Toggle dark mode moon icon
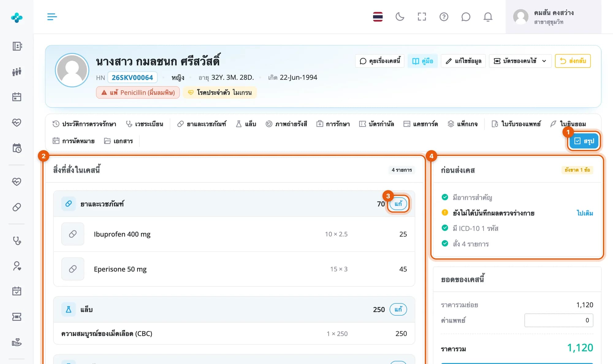The width and height of the screenshot is (613, 364). 400,17
